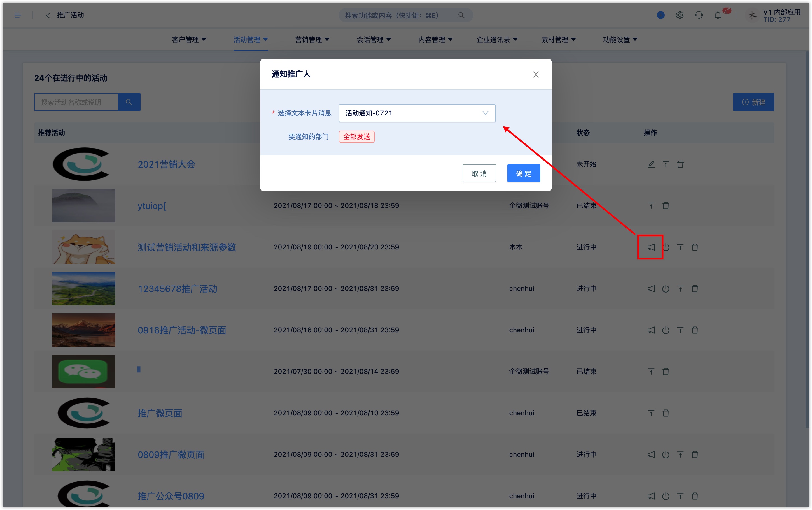
Task: Go back with the arrow beside 推广活动
Action: click(x=48, y=15)
